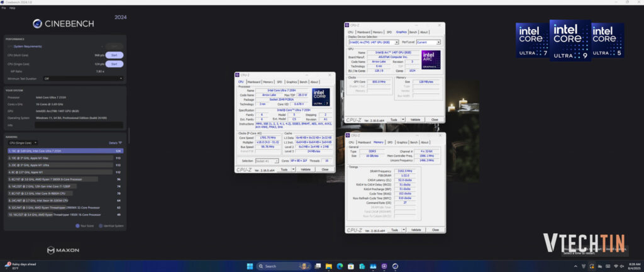Select the Intel Xeon W-3265M ranking row

coord(65,200)
